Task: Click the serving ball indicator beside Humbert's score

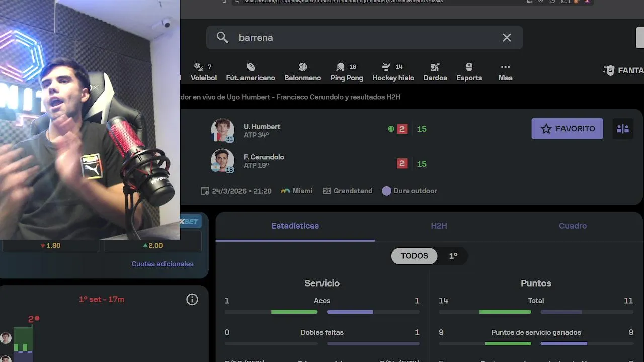Action: point(391,129)
